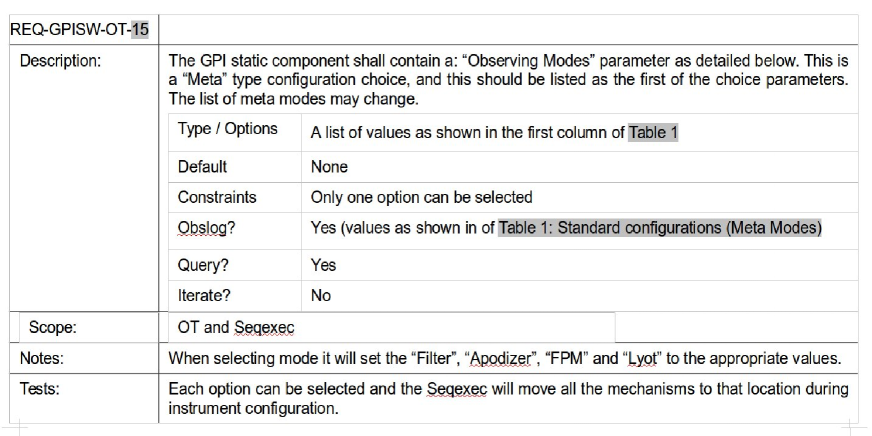The height and width of the screenshot is (436, 872).
Task: Click the "Query?" label cell
Action: (x=202, y=265)
